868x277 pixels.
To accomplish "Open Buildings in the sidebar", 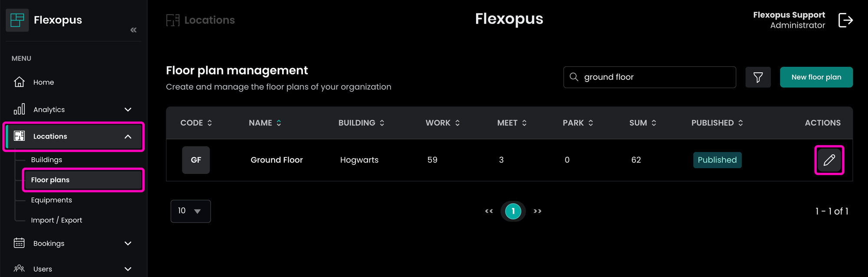I will pyautogui.click(x=46, y=160).
